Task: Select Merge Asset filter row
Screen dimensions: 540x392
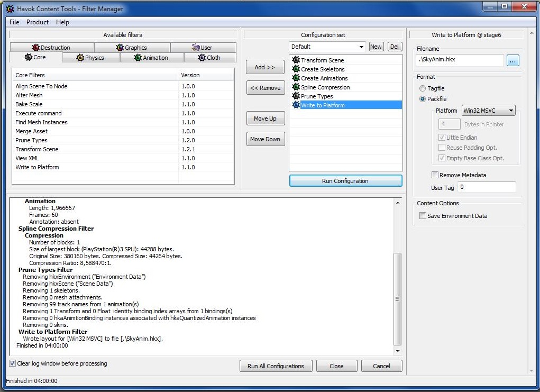Action: 123,131
